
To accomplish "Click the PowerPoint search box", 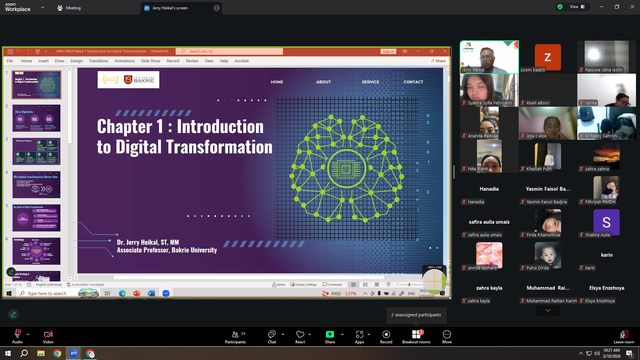I will click(x=229, y=51).
